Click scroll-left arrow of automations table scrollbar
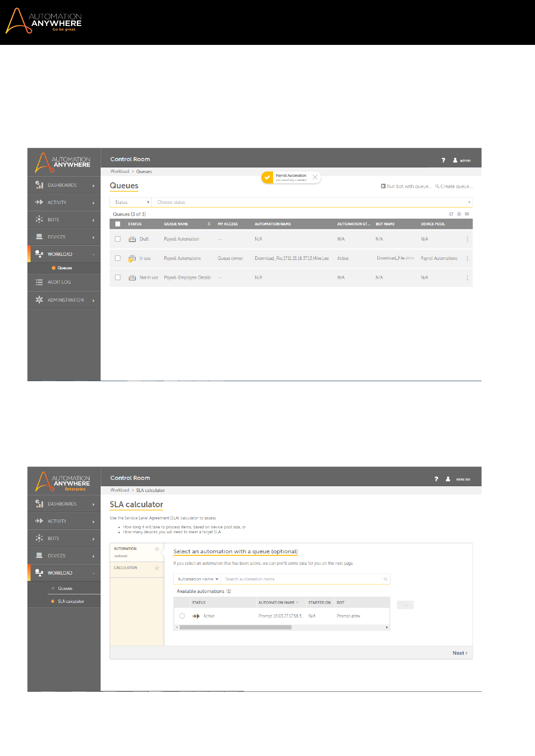The width and height of the screenshot is (535, 756). click(177, 628)
